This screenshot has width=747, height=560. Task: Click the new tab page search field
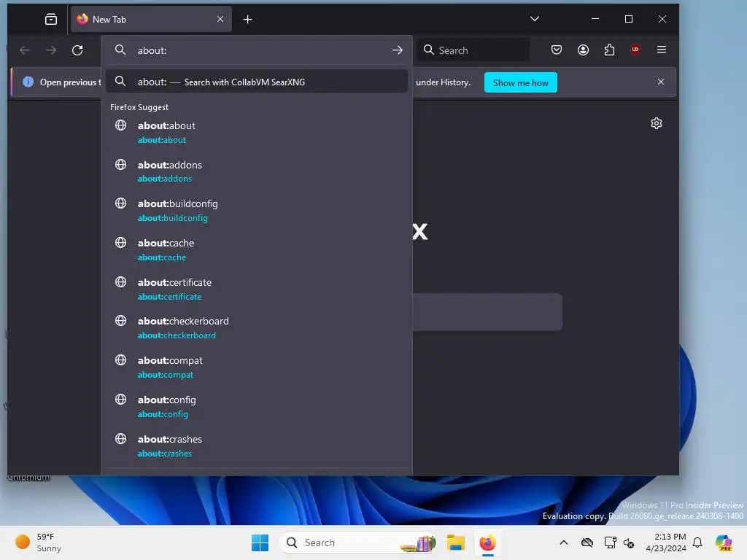point(487,312)
